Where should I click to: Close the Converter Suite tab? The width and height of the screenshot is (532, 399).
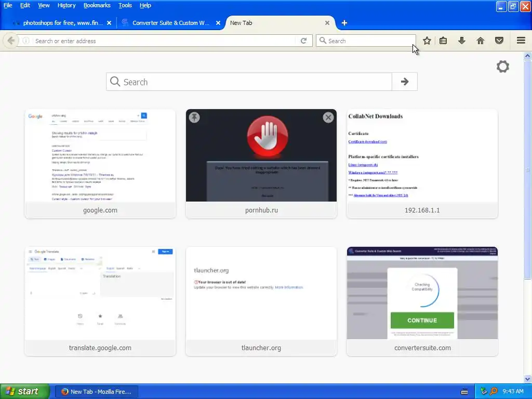pos(218,23)
